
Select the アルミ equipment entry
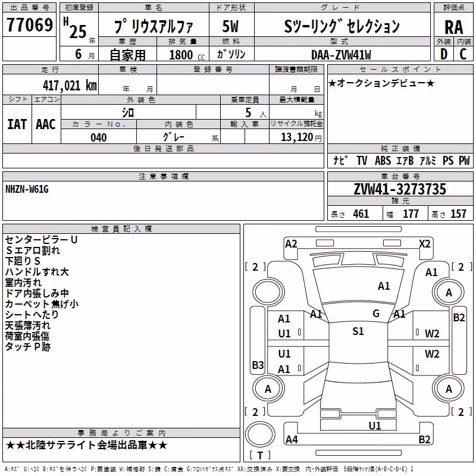tap(428, 160)
